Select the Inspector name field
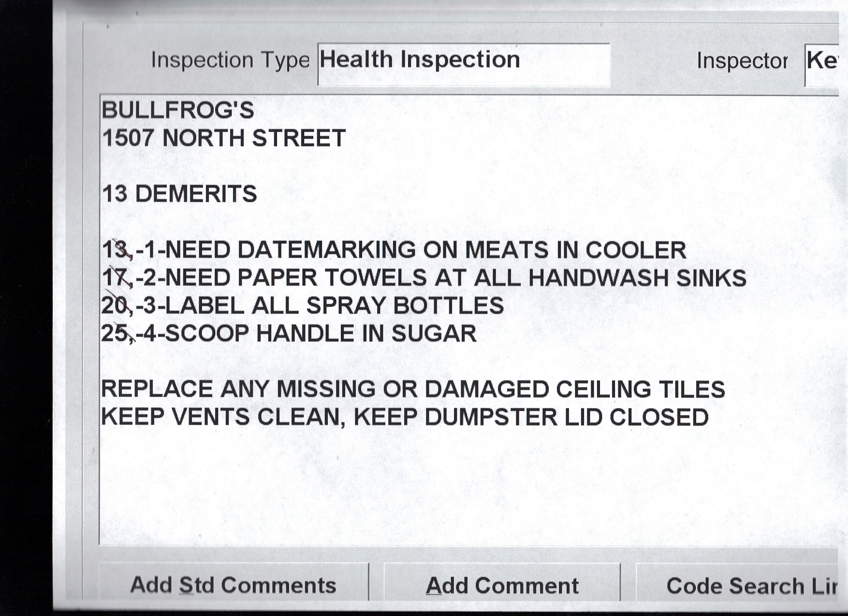The width and height of the screenshot is (848, 616). coord(822,63)
